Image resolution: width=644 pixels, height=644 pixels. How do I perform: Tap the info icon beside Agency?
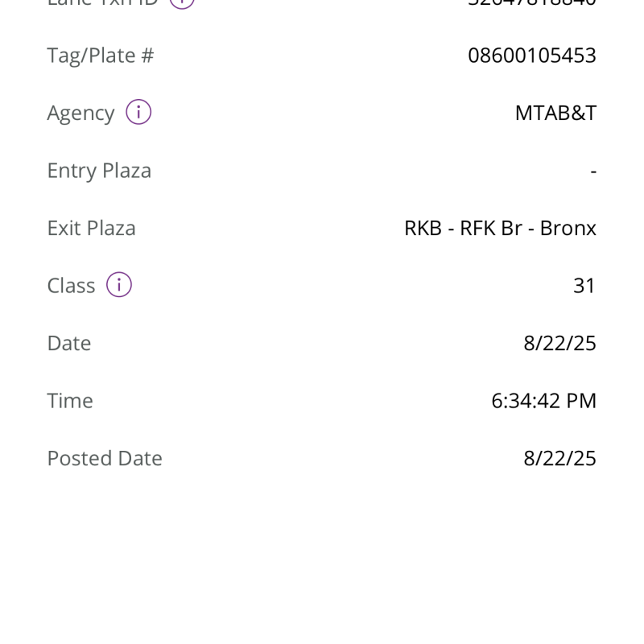tap(138, 113)
